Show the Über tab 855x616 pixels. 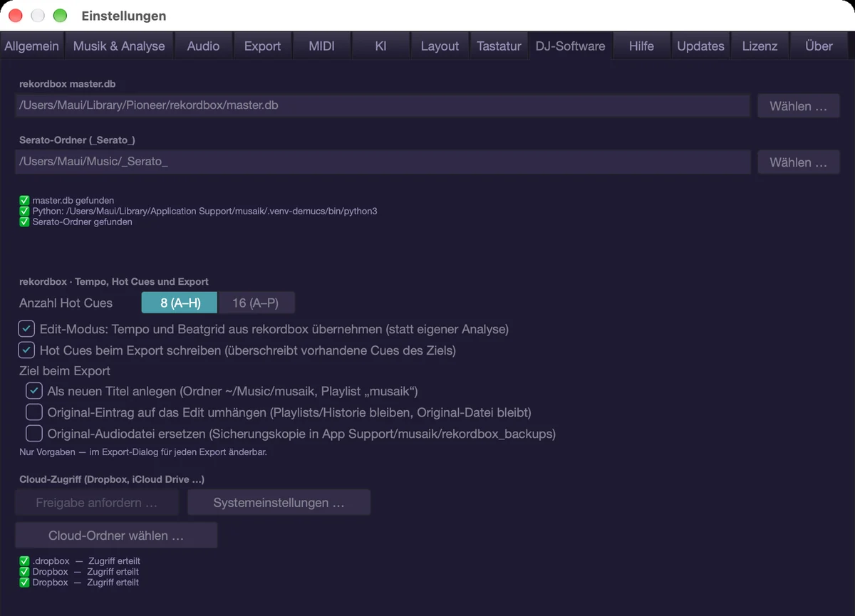[x=819, y=46]
